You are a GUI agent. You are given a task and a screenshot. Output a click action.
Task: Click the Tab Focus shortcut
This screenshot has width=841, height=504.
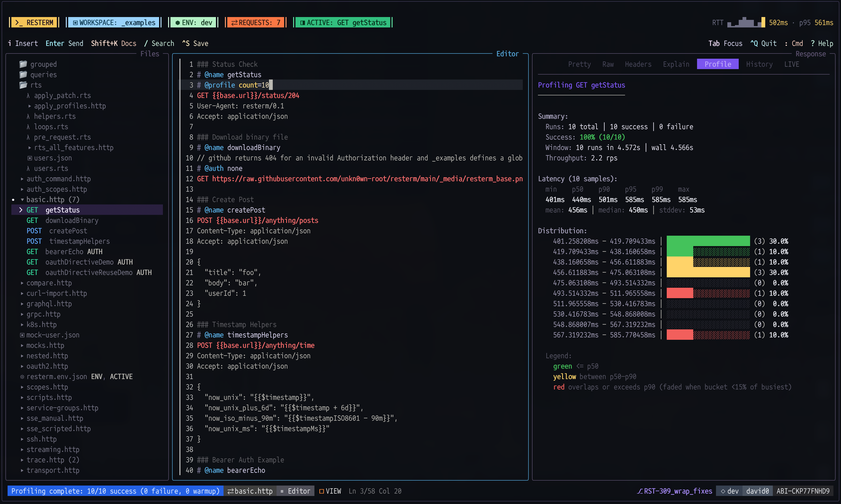point(725,44)
